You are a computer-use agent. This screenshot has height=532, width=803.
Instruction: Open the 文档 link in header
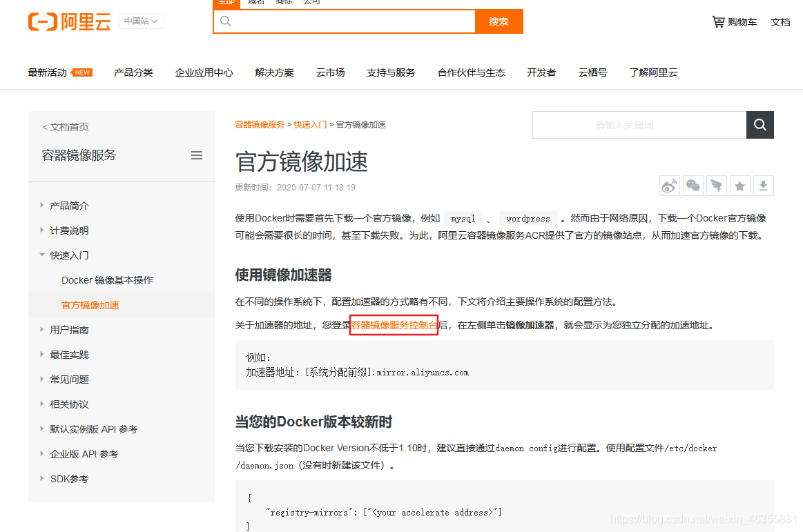point(780,22)
